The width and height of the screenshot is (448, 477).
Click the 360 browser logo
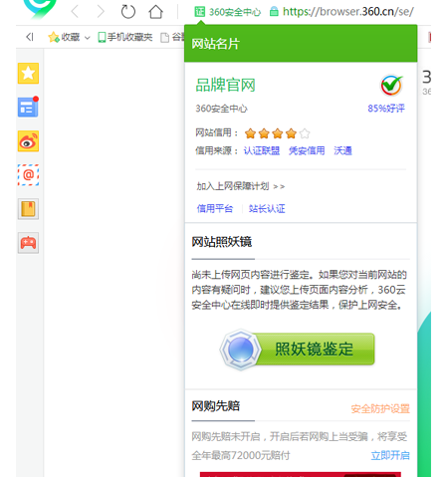click(40, 8)
